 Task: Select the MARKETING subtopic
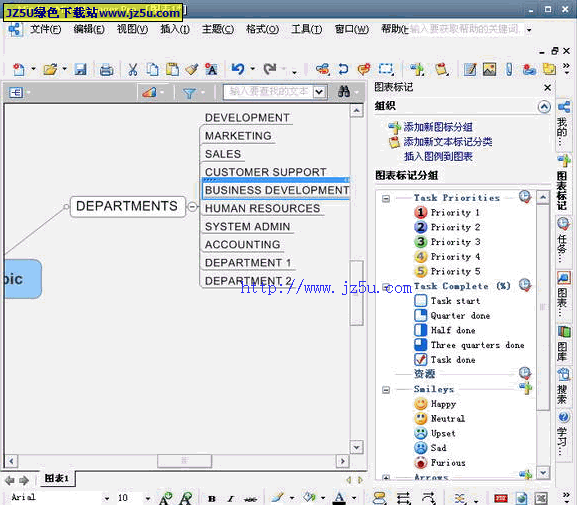(238, 136)
